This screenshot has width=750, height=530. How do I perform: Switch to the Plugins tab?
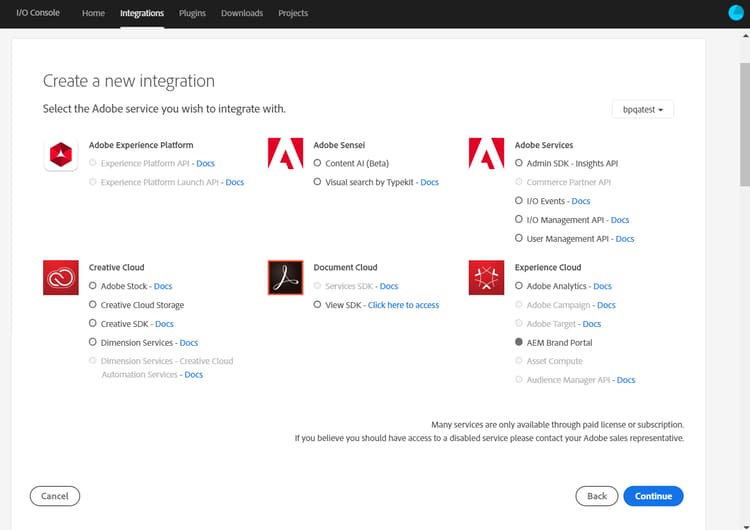pyautogui.click(x=192, y=13)
